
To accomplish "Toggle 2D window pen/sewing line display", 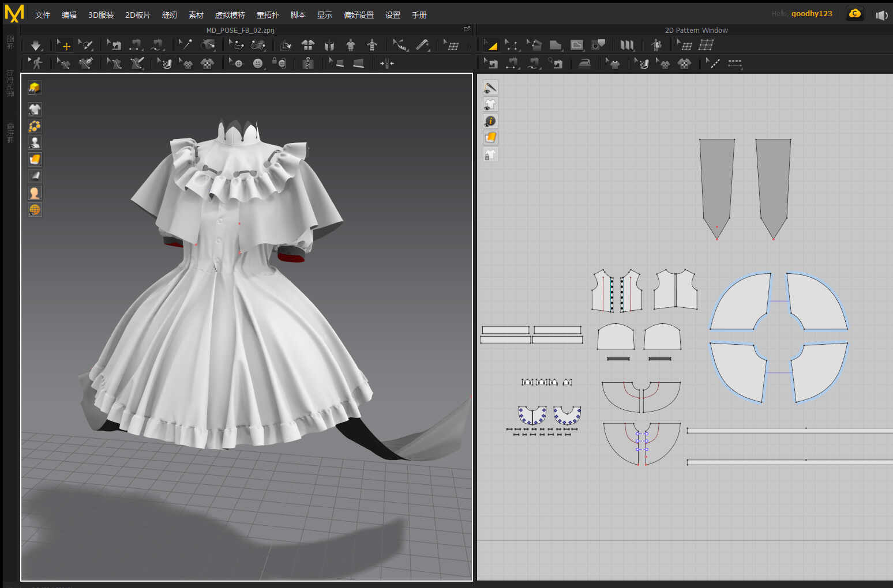I will (x=490, y=88).
